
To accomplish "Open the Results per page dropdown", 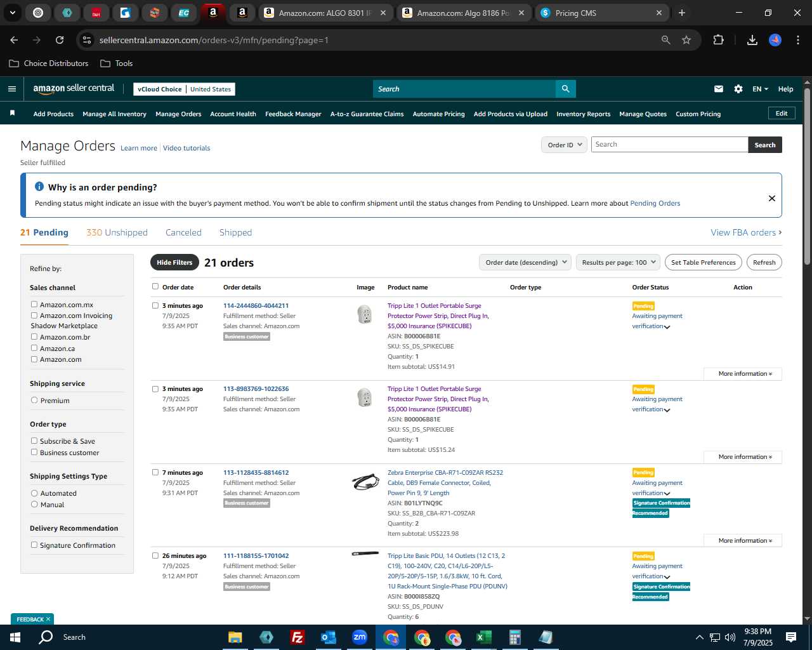I will (618, 262).
